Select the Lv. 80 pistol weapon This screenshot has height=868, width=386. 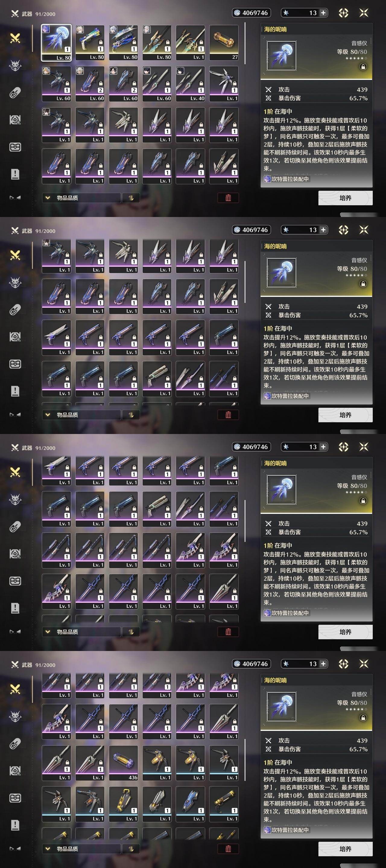pos(90,43)
